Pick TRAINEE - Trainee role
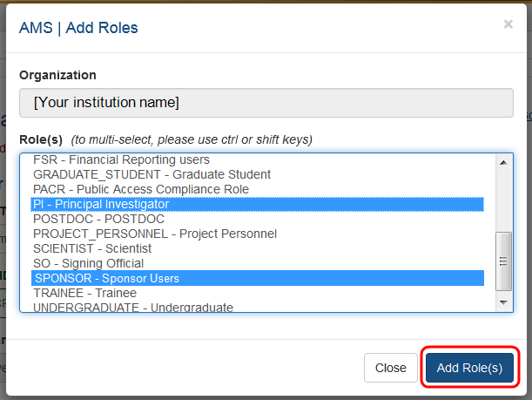The image size is (532, 400). [x=84, y=293]
